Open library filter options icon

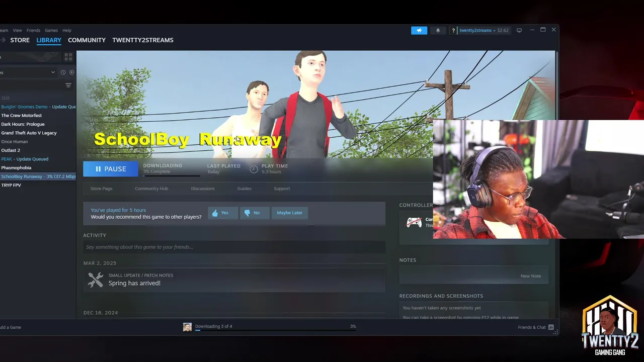click(x=68, y=85)
